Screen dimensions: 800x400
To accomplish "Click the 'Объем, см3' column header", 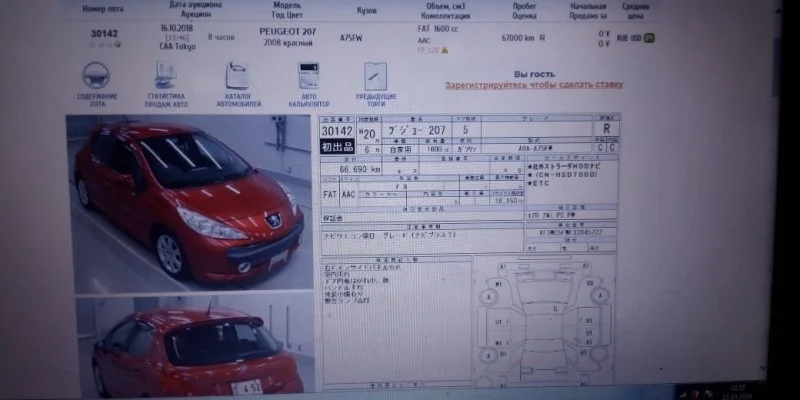I will point(445,6).
